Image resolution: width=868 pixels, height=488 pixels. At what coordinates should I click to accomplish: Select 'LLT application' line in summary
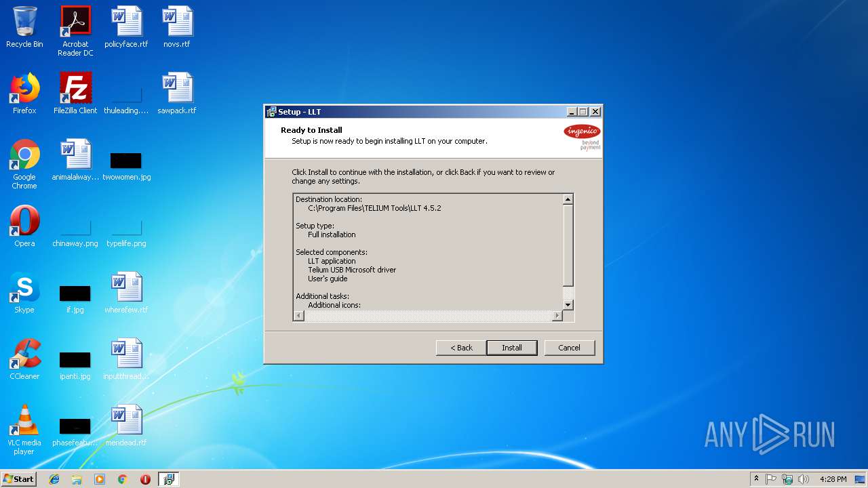click(332, 261)
